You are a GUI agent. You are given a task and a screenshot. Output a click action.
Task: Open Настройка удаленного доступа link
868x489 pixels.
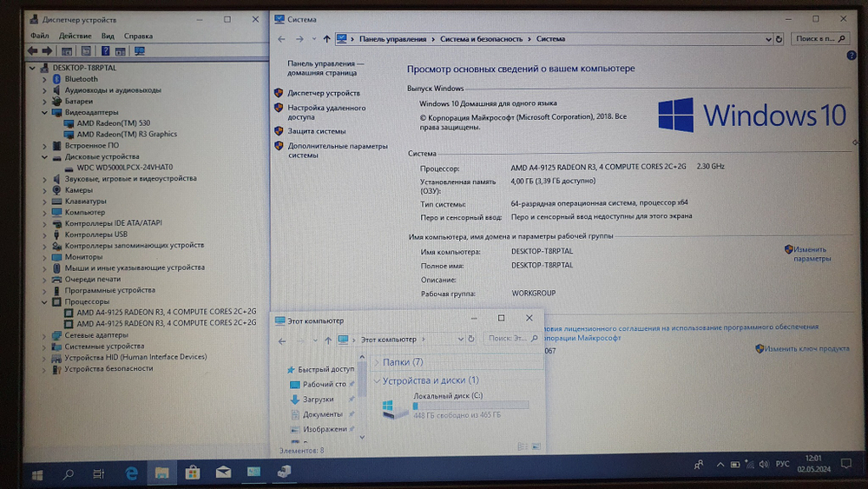click(326, 112)
